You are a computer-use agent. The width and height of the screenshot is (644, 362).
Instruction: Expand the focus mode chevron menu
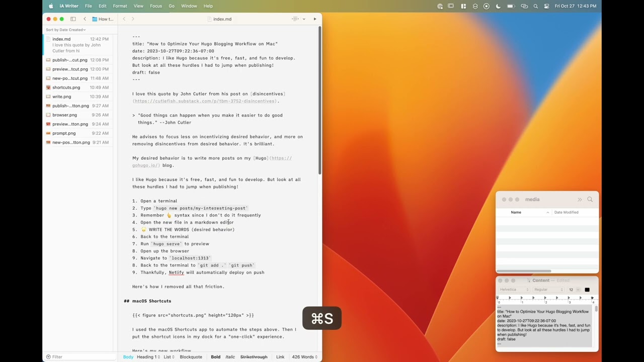point(304,19)
